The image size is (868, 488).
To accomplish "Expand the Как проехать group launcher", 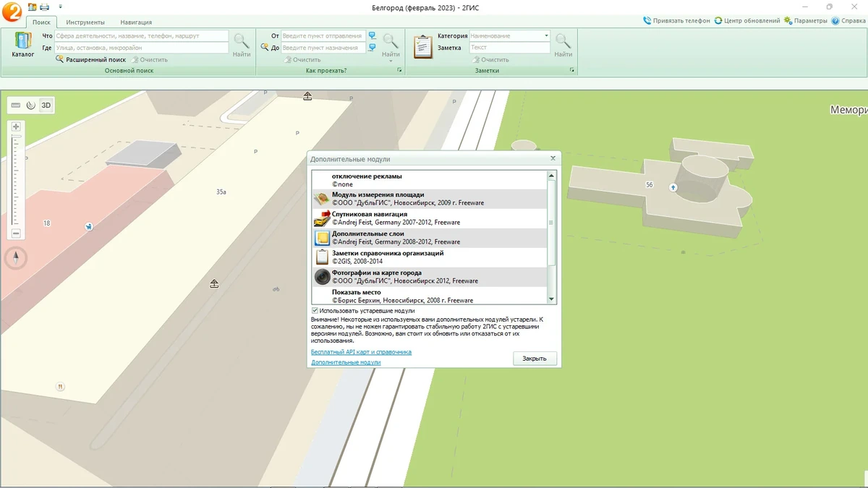I will [x=399, y=71].
